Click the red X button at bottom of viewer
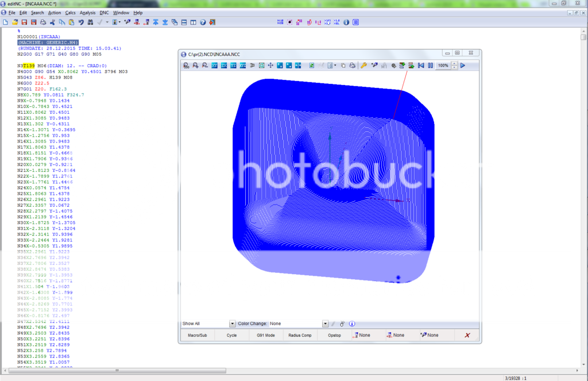Viewport: 588px width, 381px height. pos(467,335)
